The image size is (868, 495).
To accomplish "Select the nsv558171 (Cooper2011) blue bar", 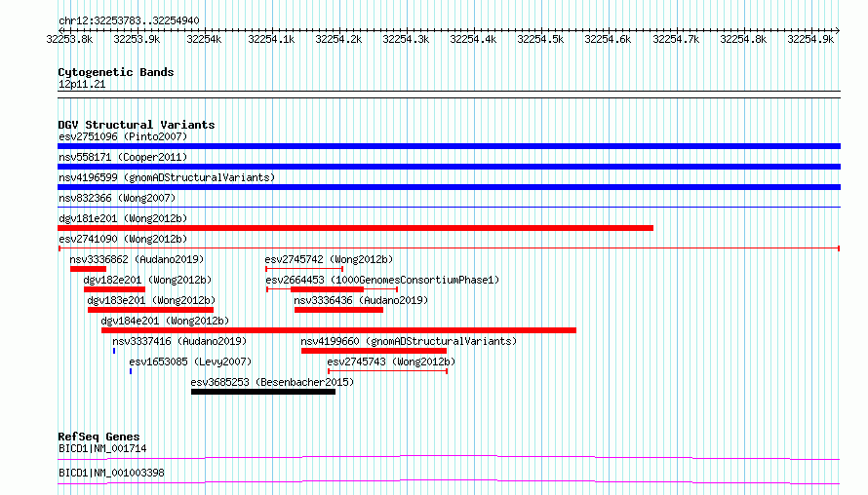I will point(449,167).
